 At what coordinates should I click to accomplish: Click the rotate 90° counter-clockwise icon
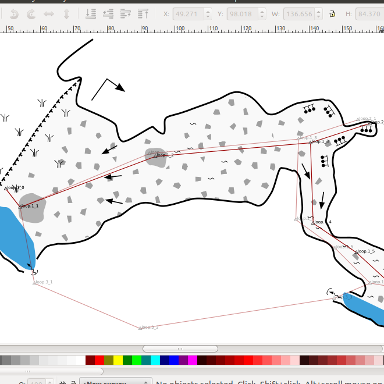[14, 14]
